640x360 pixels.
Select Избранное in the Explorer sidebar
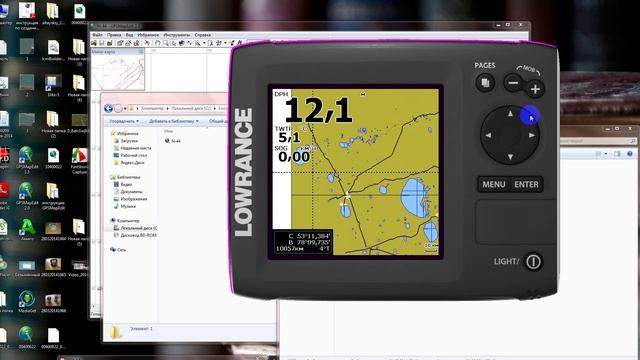(125, 133)
